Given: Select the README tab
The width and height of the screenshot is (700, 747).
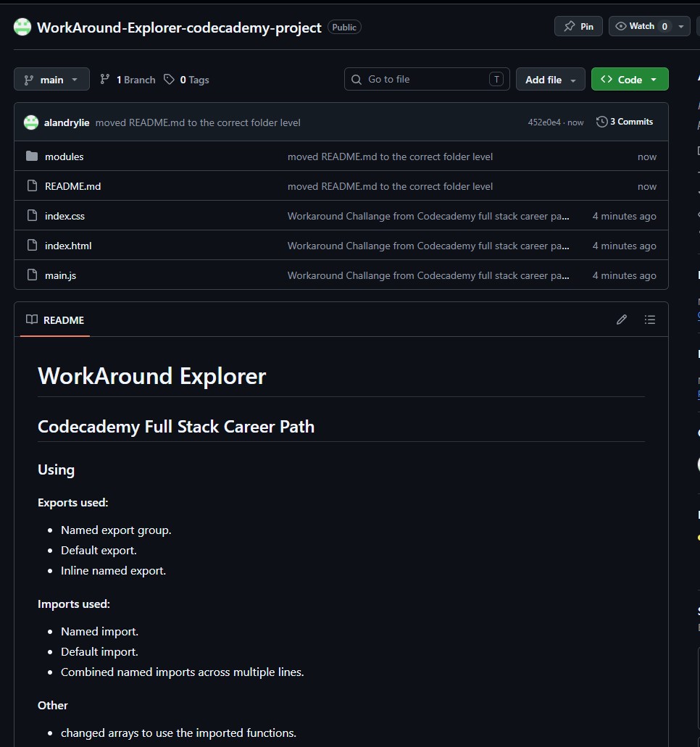Looking at the screenshot, I should (55, 320).
